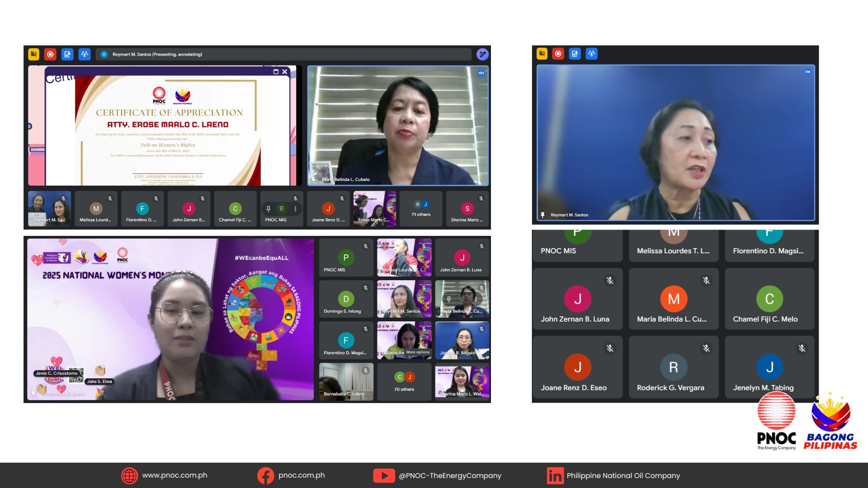Click the P avatar on the bottom-left grid's PNOC MIS tile
This screenshot has width=868, height=488.
click(346, 258)
